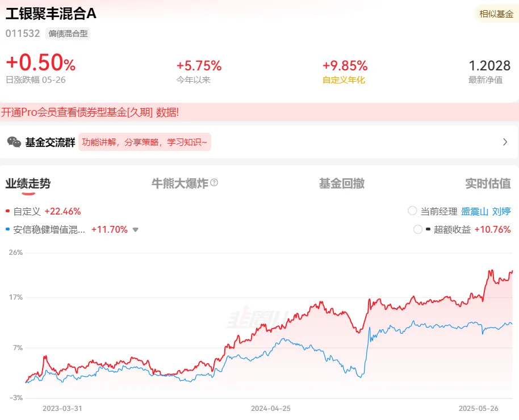Screen dimensions: 519x420
Task: Click the 偏债混合型 fund type tag
Action: (68, 33)
